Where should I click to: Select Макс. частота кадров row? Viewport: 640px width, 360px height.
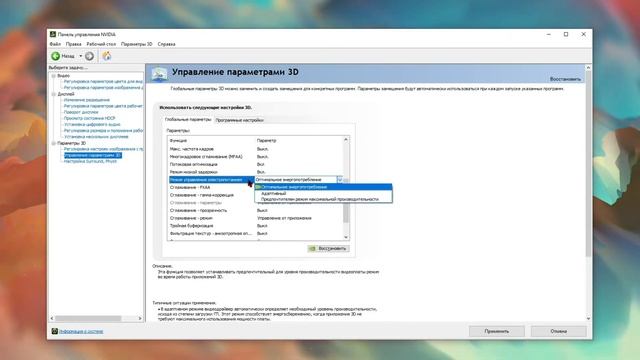point(255,149)
